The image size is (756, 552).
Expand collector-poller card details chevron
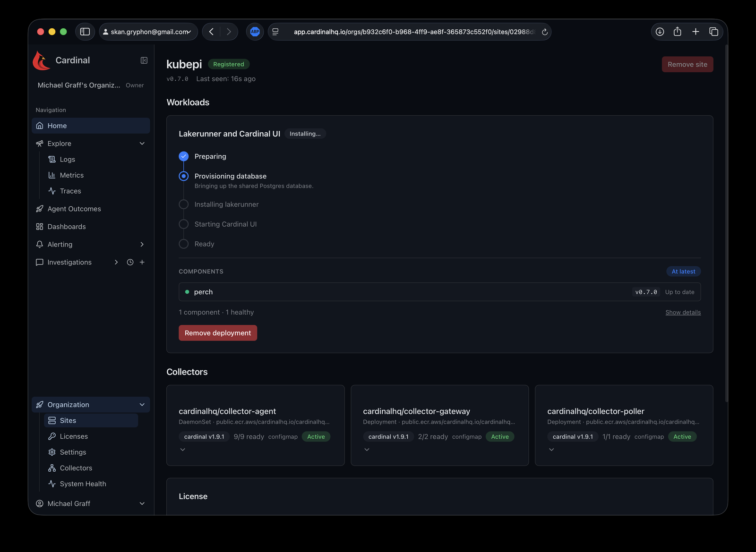(x=551, y=450)
